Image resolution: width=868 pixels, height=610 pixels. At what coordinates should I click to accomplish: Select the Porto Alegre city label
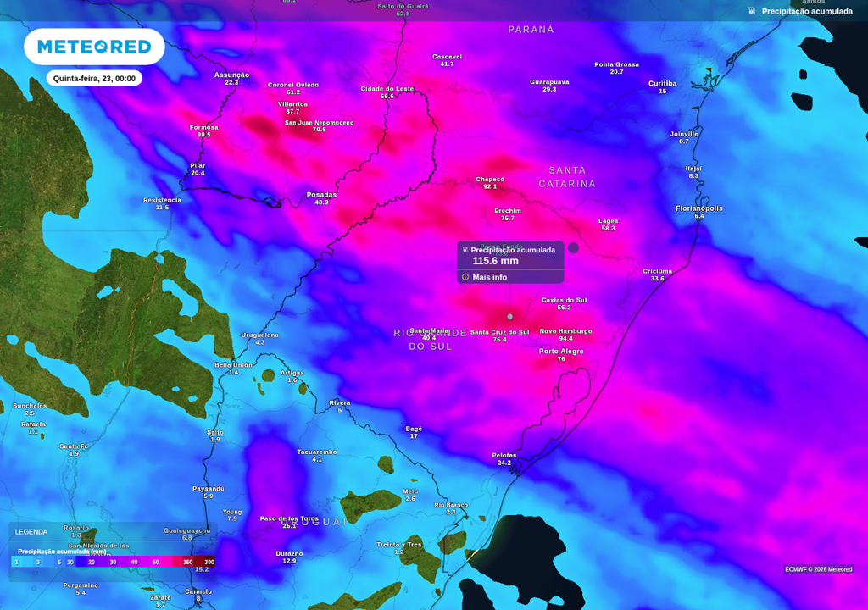(x=561, y=352)
